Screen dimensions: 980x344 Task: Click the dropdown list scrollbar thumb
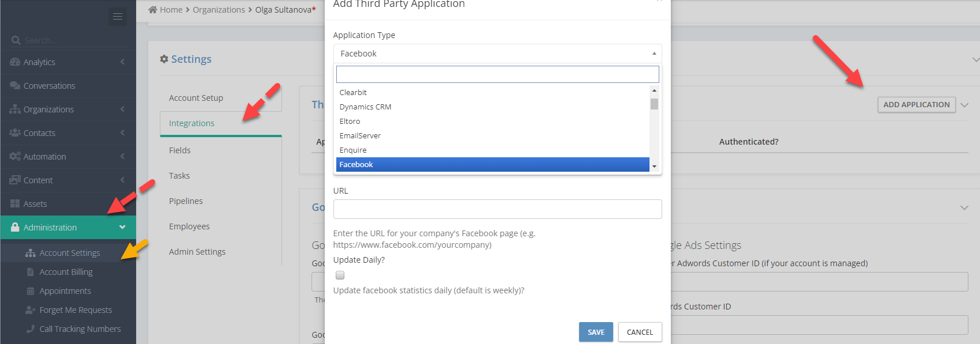654,104
